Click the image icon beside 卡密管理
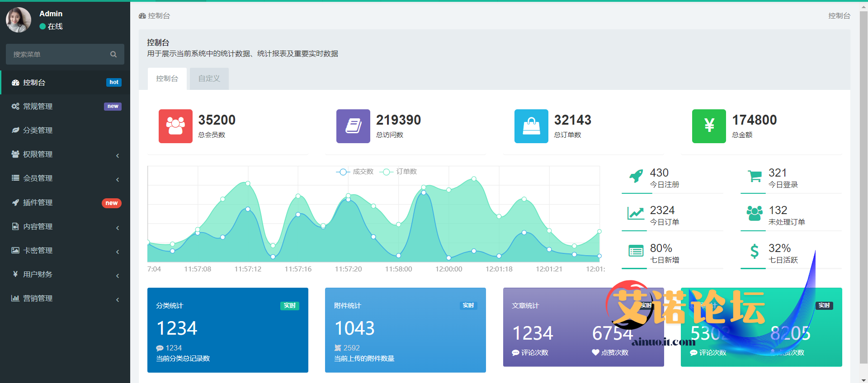 point(15,250)
